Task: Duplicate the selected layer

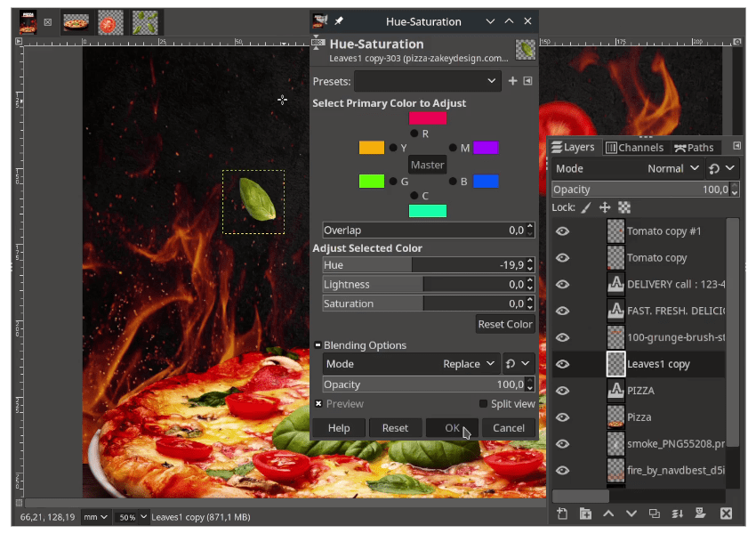Action: (655, 514)
